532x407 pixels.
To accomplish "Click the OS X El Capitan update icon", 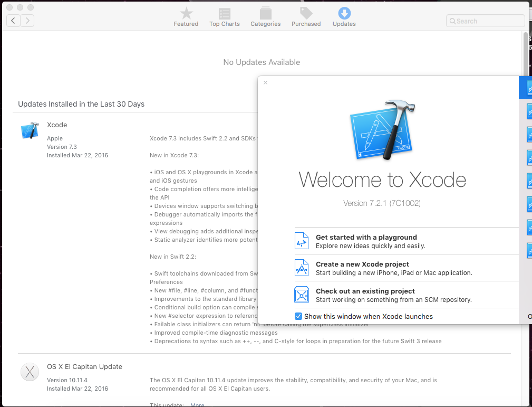I will pyautogui.click(x=30, y=372).
